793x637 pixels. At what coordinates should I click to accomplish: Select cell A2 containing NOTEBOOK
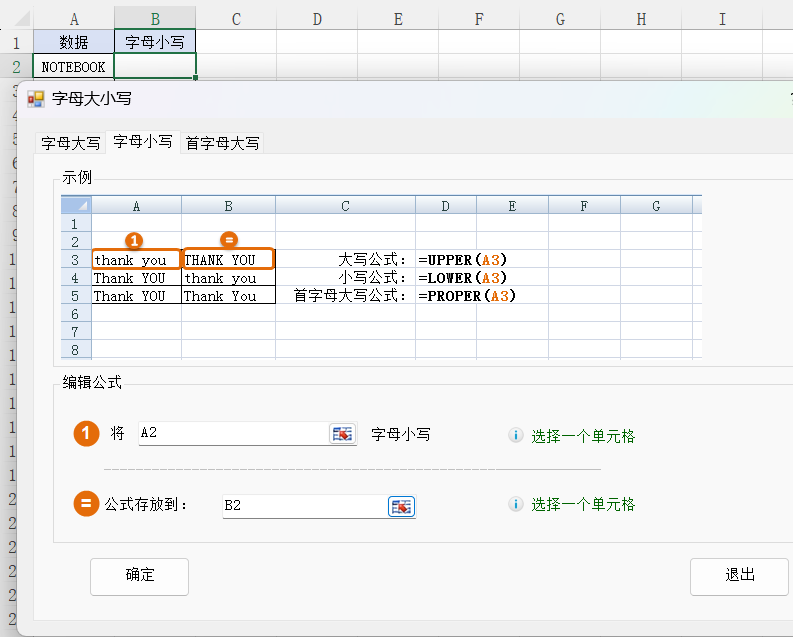(x=73, y=67)
